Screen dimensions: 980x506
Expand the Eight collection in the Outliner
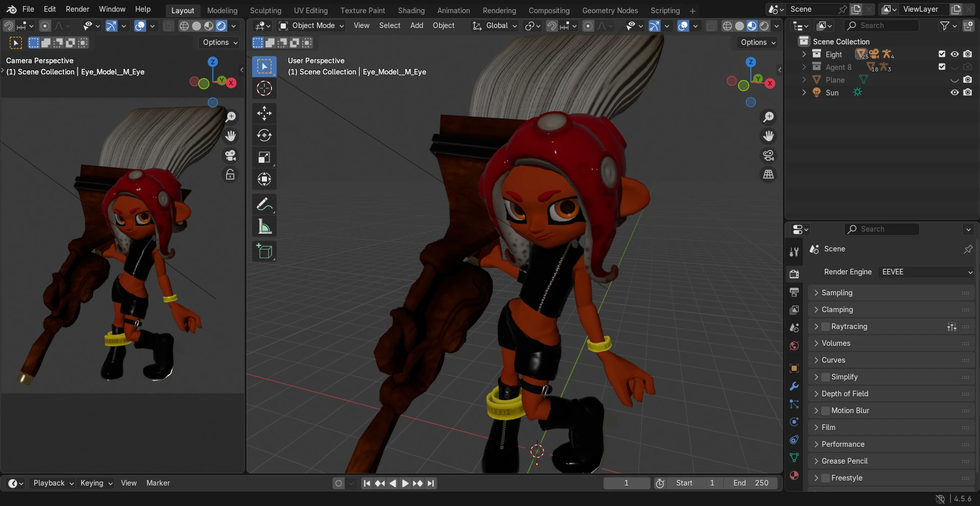pyautogui.click(x=804, y=54)
